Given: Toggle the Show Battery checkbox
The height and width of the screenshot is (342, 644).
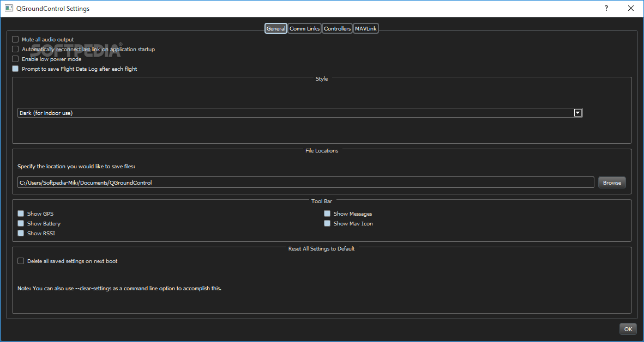Looking at the screenshot, I should [21, 223].
